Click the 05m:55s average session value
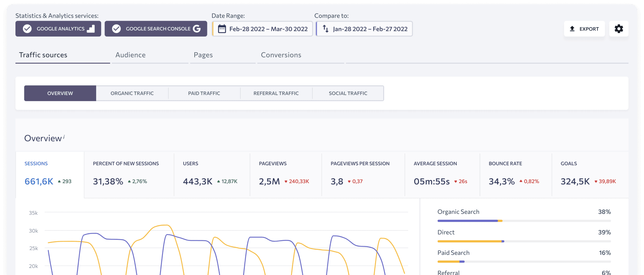644x275 pixels. [432, 181]
